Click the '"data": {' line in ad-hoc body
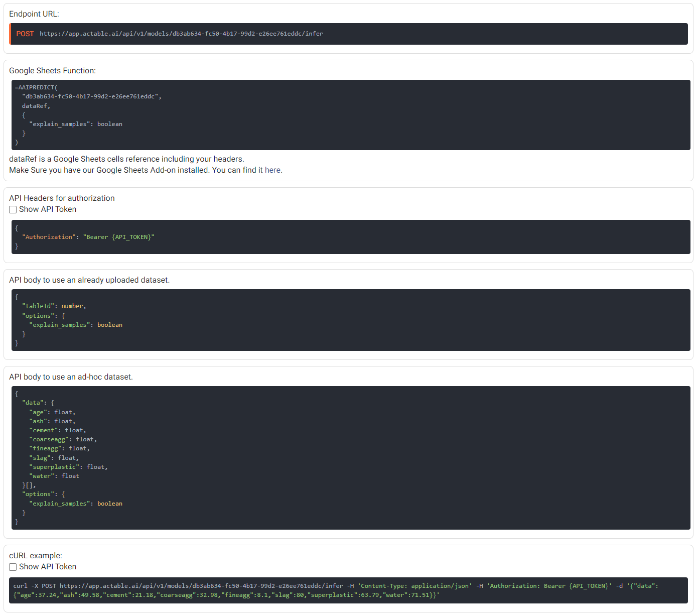The height and width of the screenshot is (616, 696). [38, 403]
